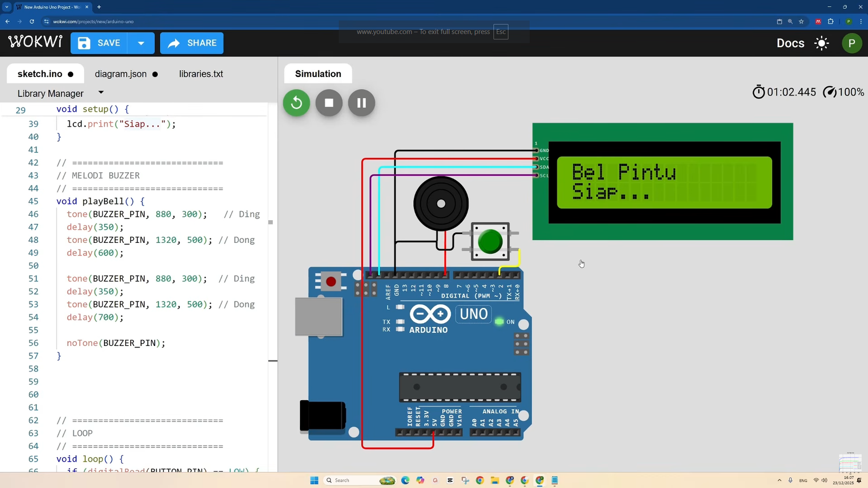The width and height of the screenshot is (868, 488).
Task: Click the simulation speed gauge icon
Action: 829,92
